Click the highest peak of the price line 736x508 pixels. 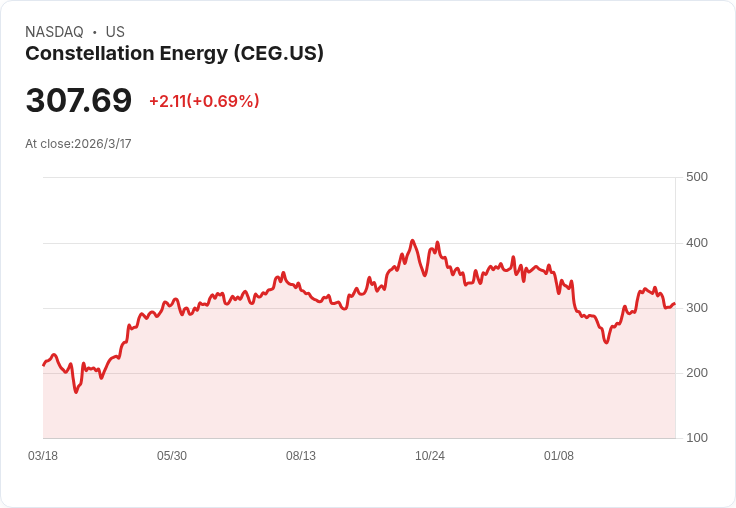(412, 240)
